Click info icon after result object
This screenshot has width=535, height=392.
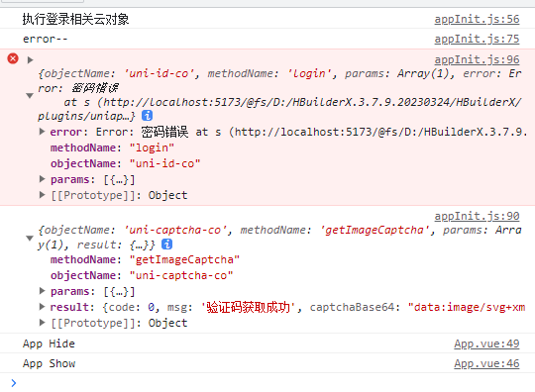(x=166, y=245)
